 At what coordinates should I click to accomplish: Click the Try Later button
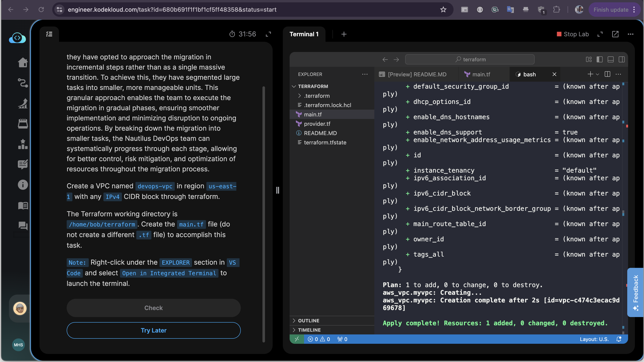tap(154, 330)
